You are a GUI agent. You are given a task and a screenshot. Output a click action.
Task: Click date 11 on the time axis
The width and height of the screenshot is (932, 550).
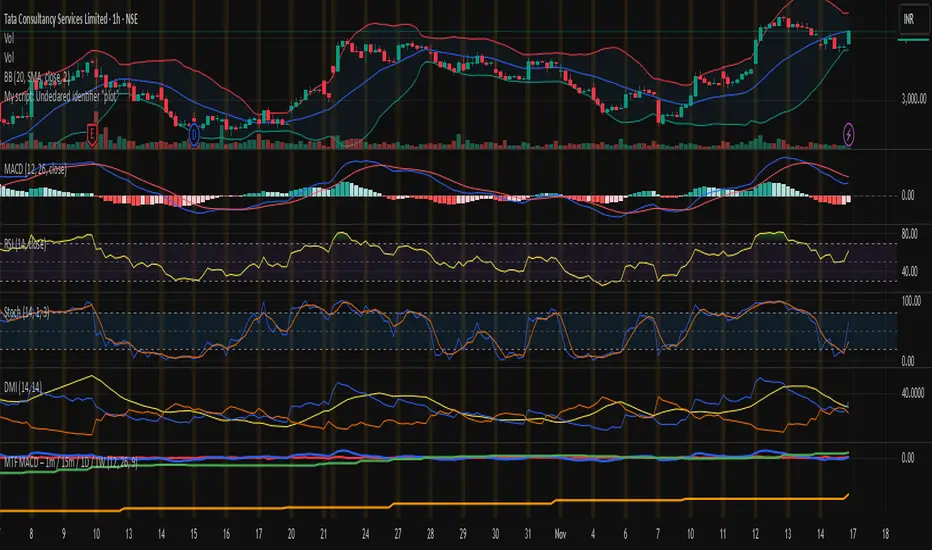click(x=723, y=534)
